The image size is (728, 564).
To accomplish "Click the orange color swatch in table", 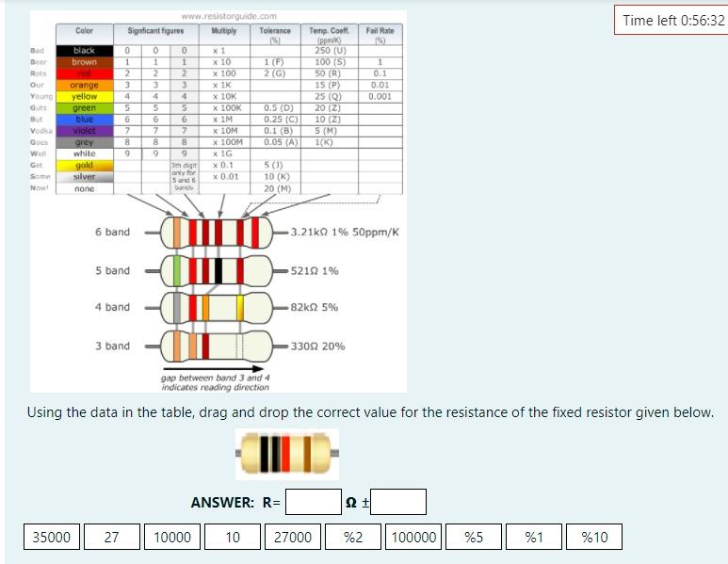I will tap(85, 85).
